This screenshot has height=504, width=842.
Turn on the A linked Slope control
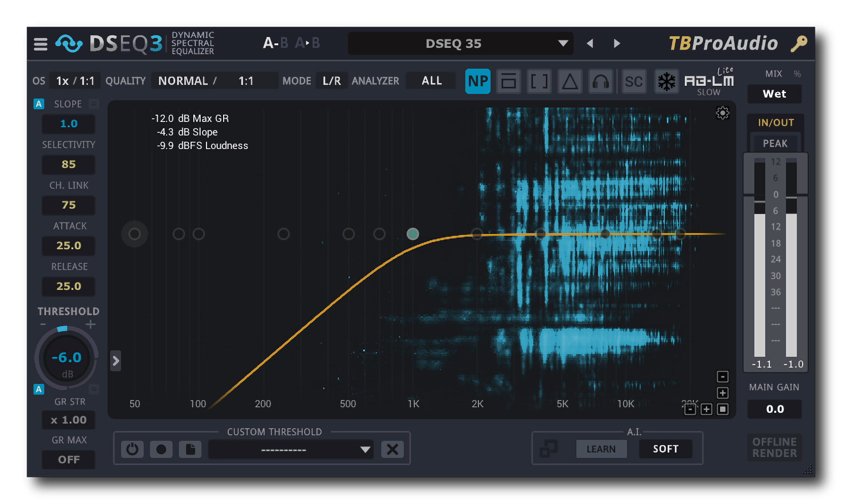pyautogui.click(x=38, y=103)
